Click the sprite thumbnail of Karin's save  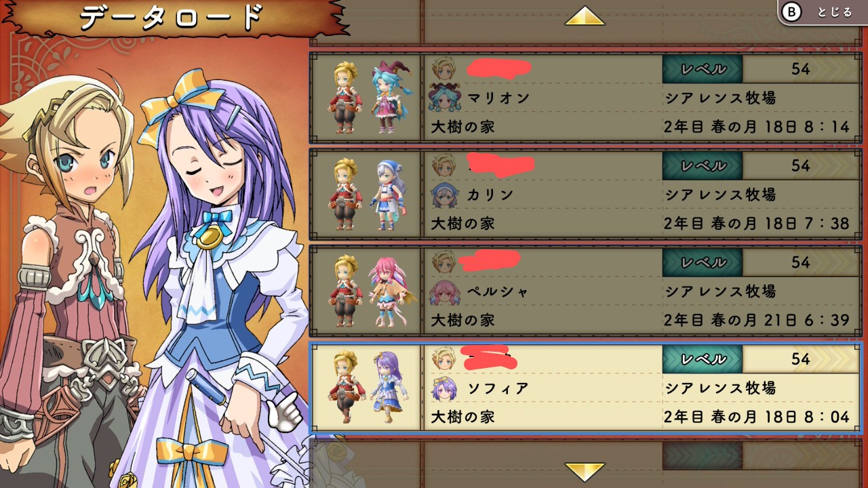point(366,195)
